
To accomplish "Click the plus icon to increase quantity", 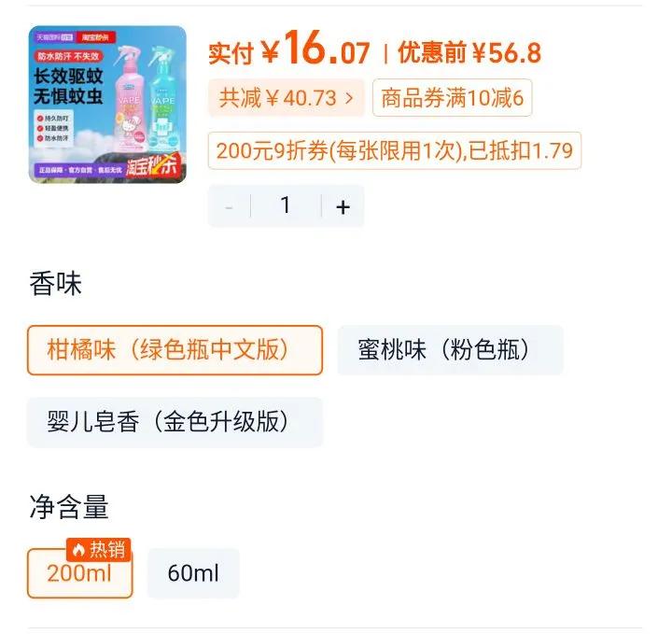I will (343, 207).
